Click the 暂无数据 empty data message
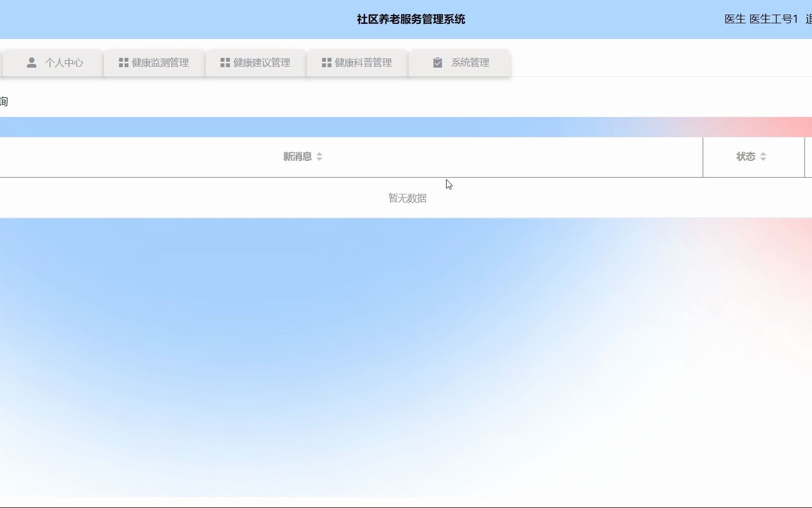 pyautogui.click(x=407, y=198)
